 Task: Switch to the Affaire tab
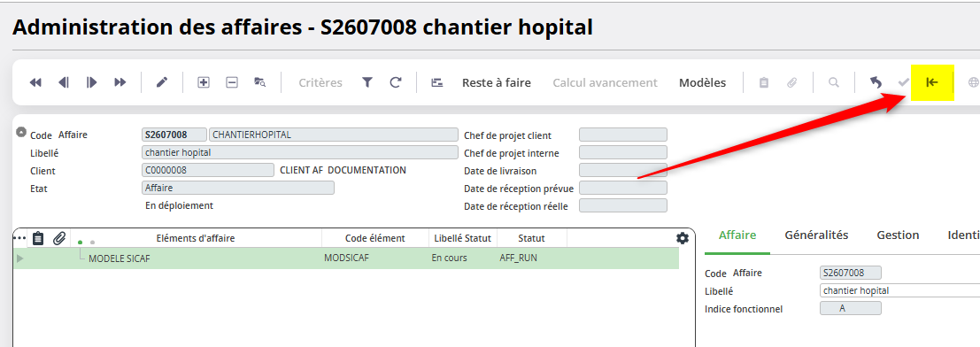pos(737,235)
